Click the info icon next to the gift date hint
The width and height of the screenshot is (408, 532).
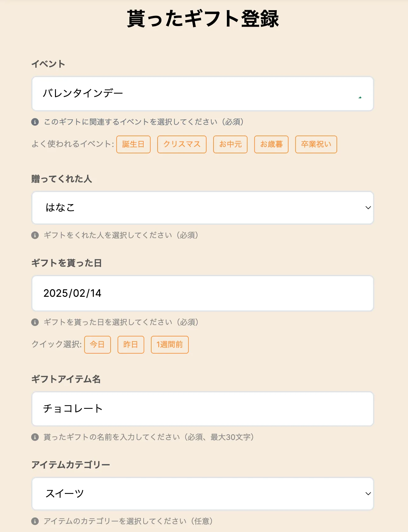(x=36, y=322)
